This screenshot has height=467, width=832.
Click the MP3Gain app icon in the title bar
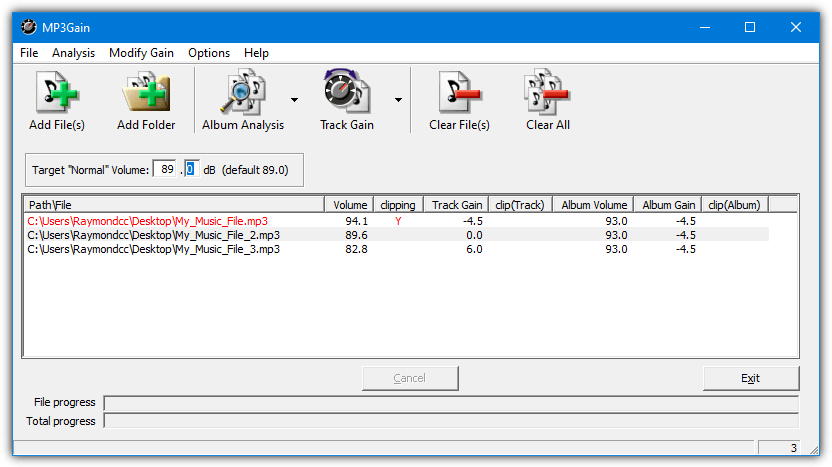click(x=29, y=27)
